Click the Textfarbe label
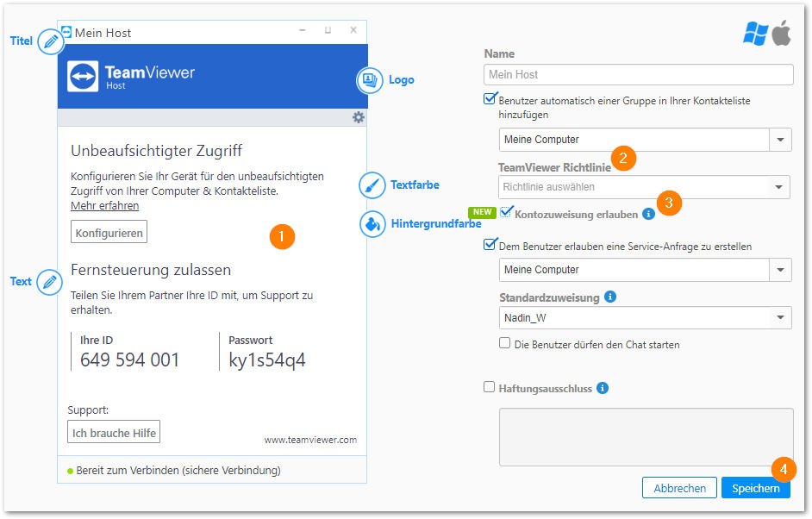 (x=415, y=185)
